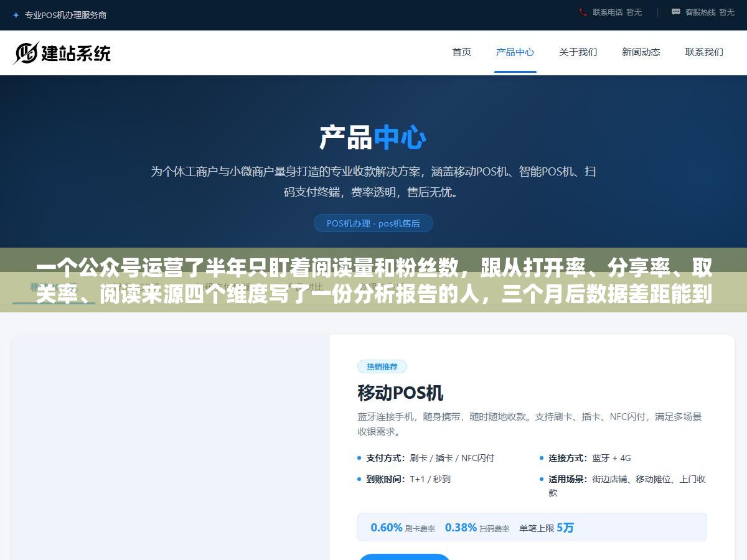Click the 0.60% 刷卡费率 value
The width and height of the screenshot is (747, 560).
pos(403,528)
